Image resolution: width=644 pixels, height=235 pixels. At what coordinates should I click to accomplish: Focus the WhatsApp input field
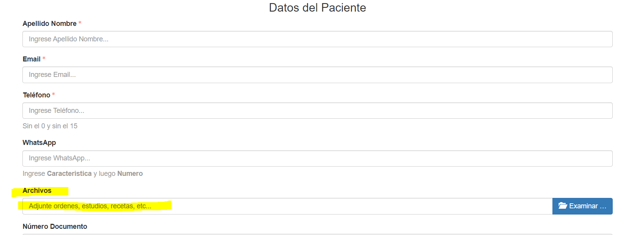(317, 158)
